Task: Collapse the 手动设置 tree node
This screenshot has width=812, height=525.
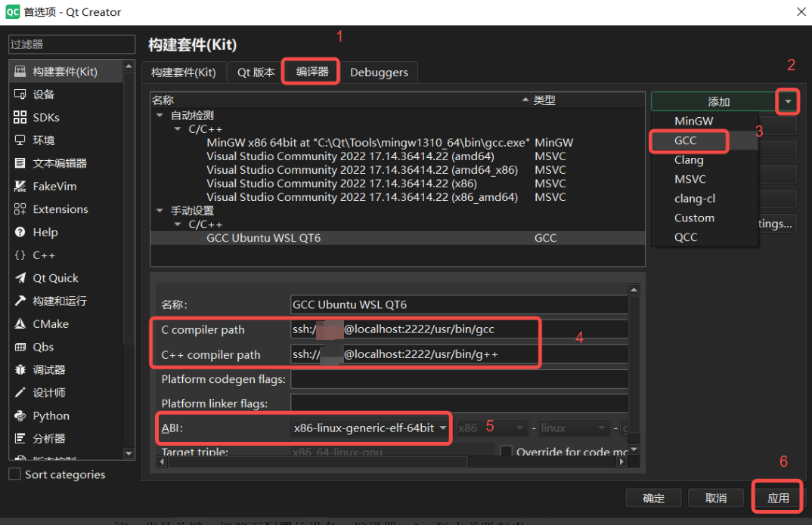Action: (x=160, y=211)
